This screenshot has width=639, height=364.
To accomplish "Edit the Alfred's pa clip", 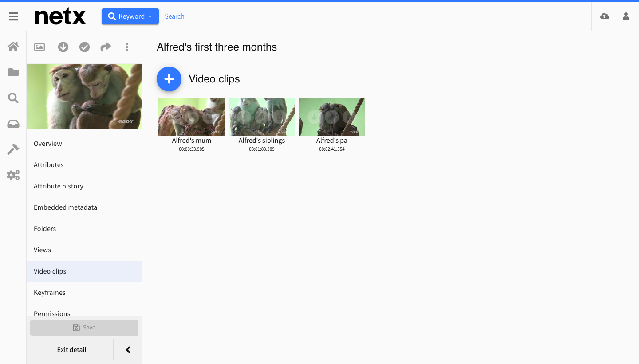I will click(332, 117).
